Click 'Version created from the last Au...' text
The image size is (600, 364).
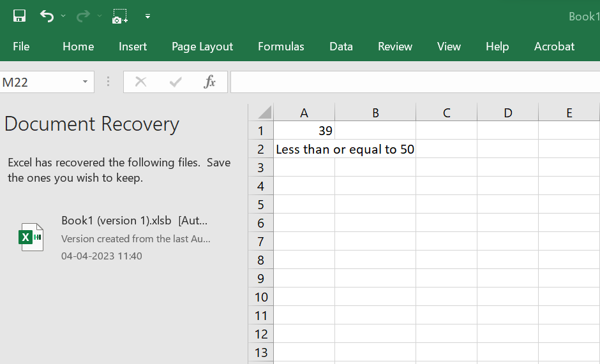[x=136, y=239]
